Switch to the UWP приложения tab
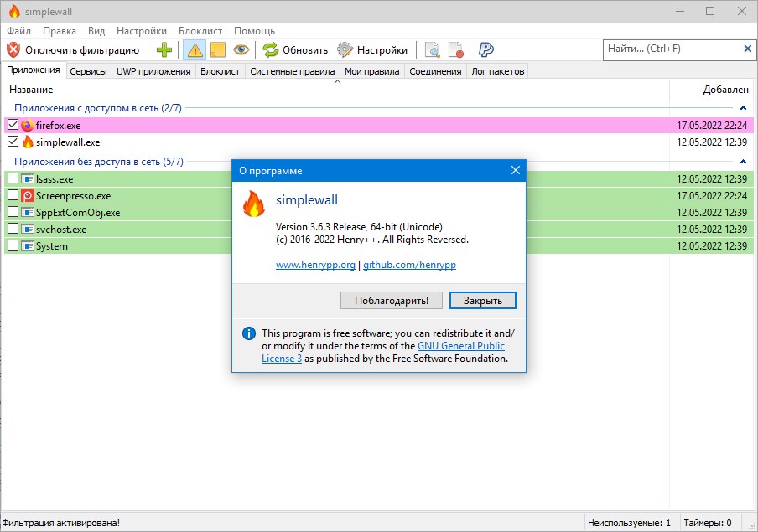Image resolution: width=758 pixels, height=532 pixels. coord(153,71)
